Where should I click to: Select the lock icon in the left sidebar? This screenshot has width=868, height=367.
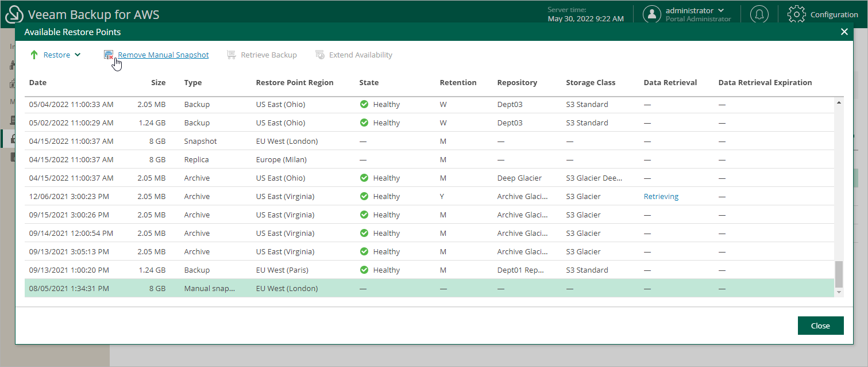14,139
